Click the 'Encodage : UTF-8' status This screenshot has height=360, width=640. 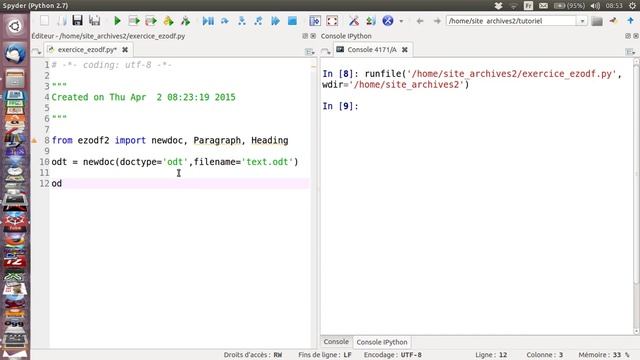coord(393,355)
